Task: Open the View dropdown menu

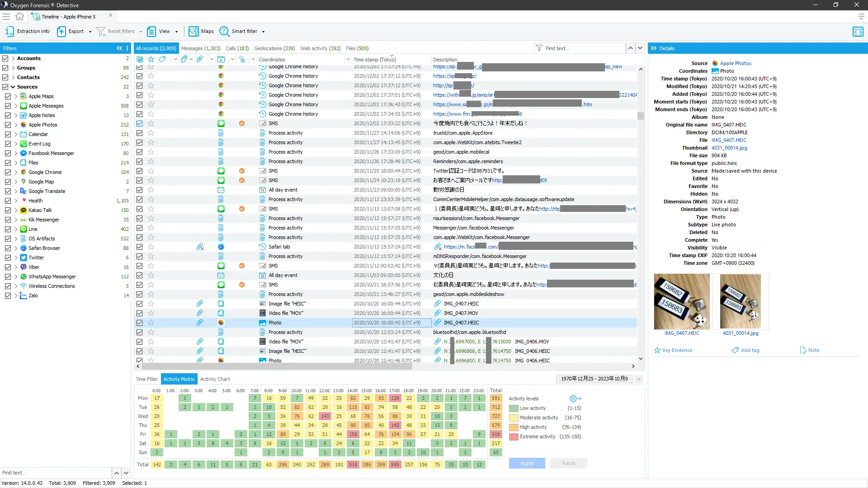Action: [176, 32]
